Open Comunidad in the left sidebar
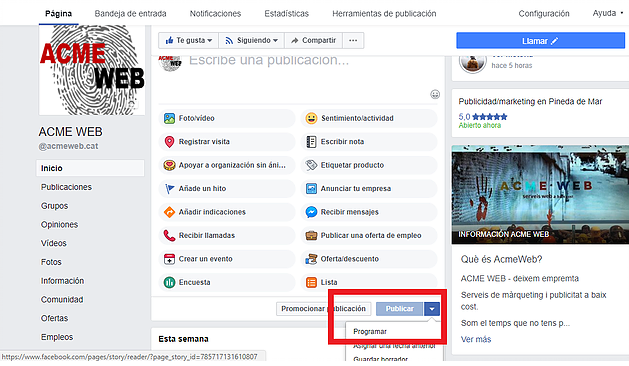This screenshot has height=366, width=629. point(62,300)
